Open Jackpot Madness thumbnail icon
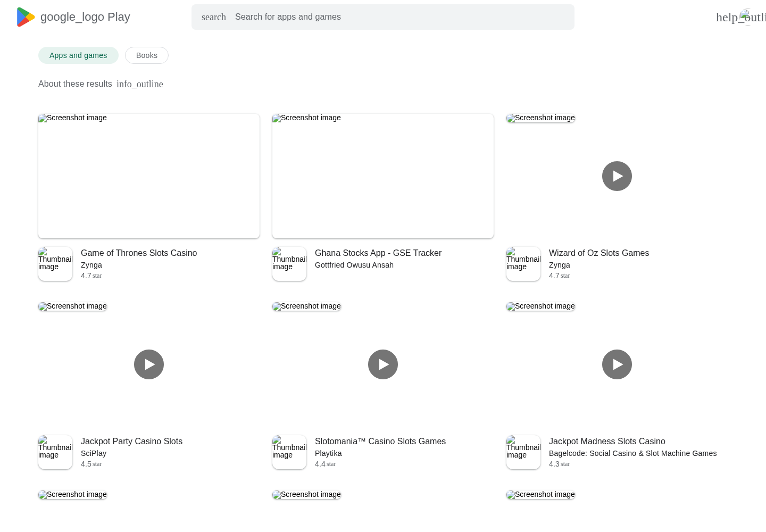The height and width of the screenshot is (532, 766). [x=523, y=452]
